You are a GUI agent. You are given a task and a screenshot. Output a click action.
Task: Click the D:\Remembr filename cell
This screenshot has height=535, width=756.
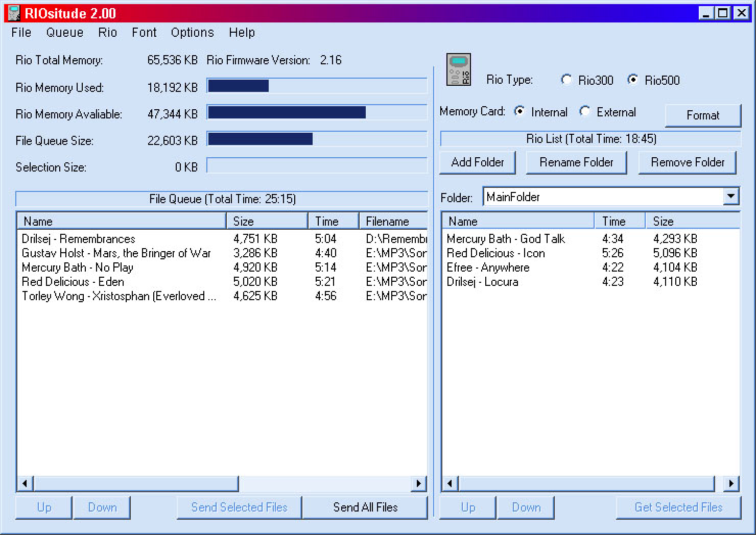pyautogui.click(x=396, y=239)
